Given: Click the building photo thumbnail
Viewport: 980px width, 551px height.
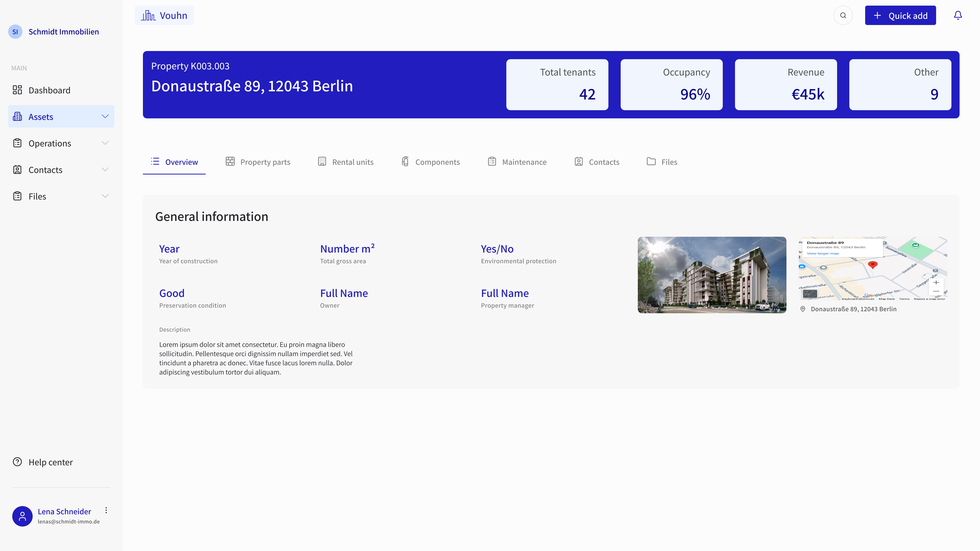Looking at the screenshot, I should [x=712, y=275].
